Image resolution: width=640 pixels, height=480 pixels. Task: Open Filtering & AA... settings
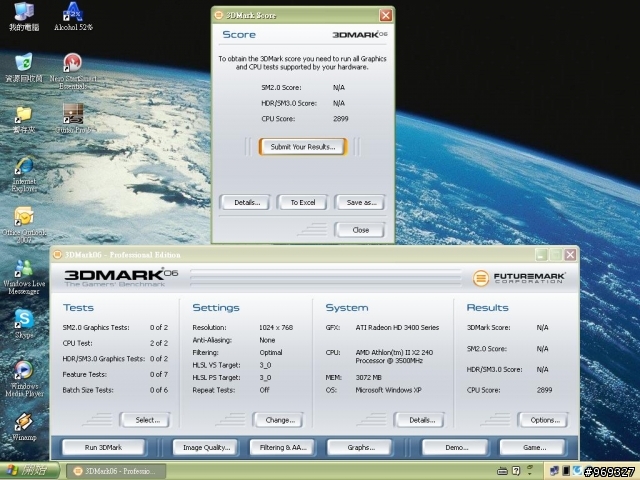coord(282,447)
